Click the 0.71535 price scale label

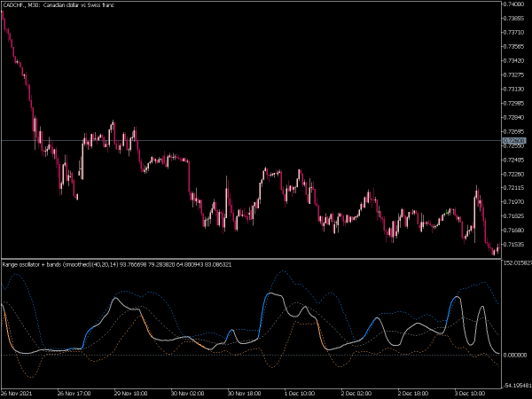(514, 245)
